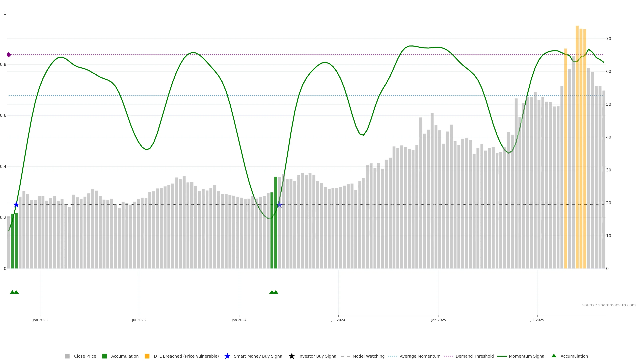The image size is (644, 362).
Task: Click the first blue Smart Money star
Action: pyautogui.click(x=16, y=205)
